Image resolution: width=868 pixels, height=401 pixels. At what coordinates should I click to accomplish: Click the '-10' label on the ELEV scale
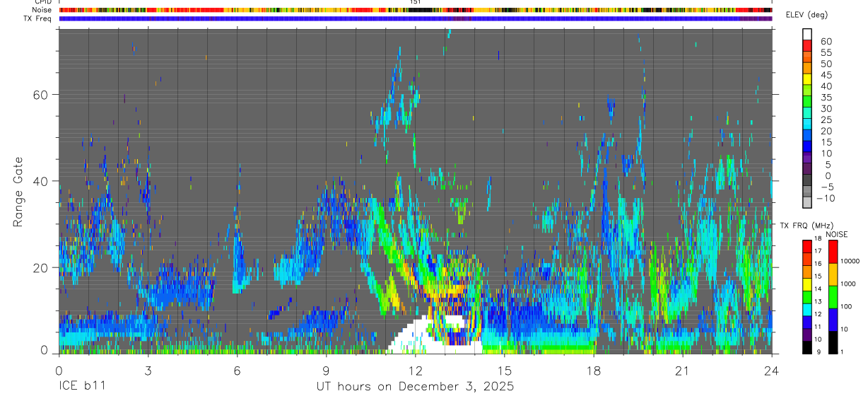coord(826,198)
